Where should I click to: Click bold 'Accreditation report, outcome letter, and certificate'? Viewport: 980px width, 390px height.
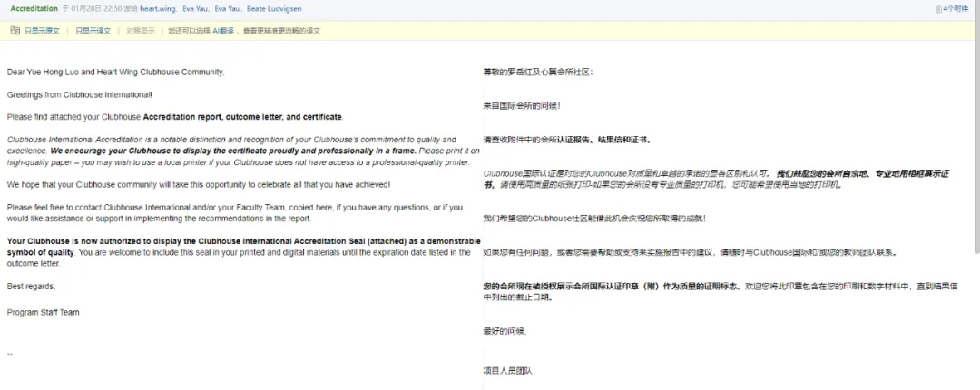pos(242,117)
